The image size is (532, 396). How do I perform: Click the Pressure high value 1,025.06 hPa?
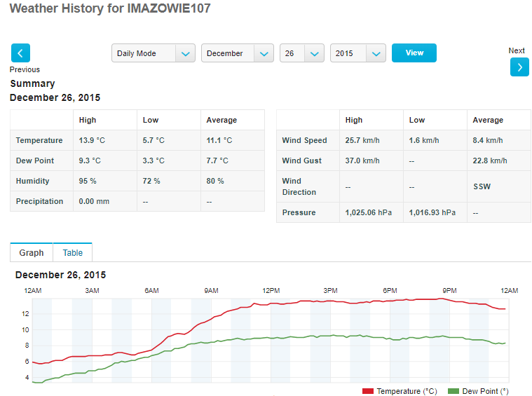tap(369, 212)
